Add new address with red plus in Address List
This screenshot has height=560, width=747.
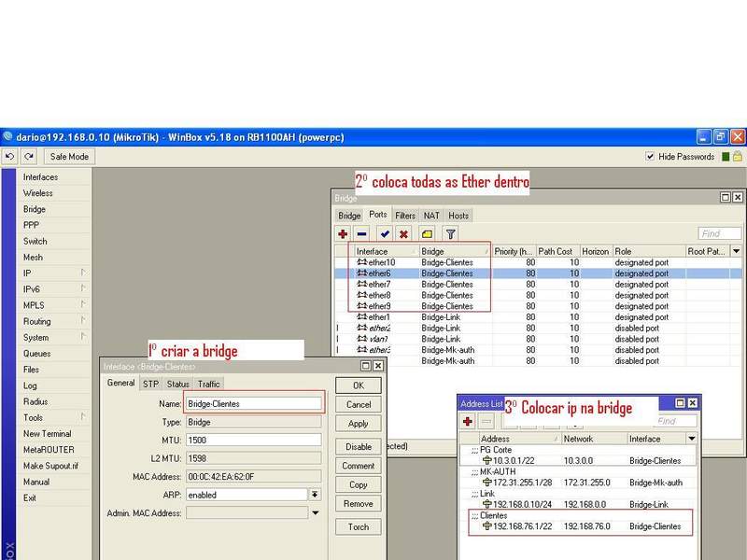click(x=468, y=422)
